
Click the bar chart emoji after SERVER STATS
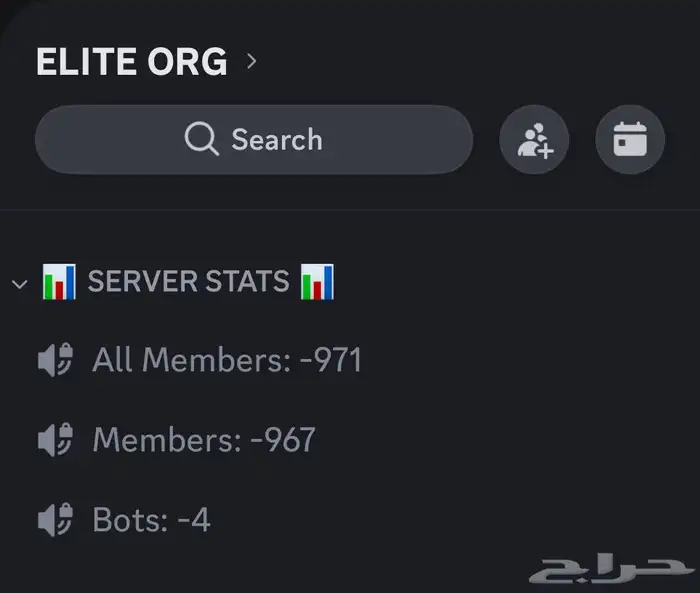point(317,282)
